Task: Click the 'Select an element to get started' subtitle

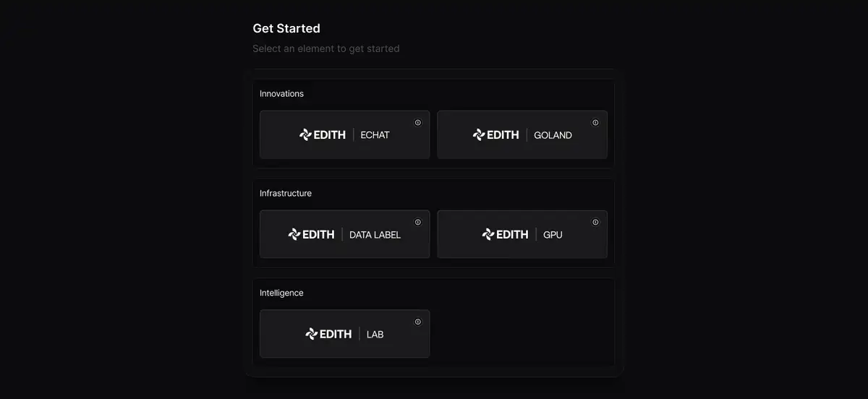Action: [x=325, y=49]
